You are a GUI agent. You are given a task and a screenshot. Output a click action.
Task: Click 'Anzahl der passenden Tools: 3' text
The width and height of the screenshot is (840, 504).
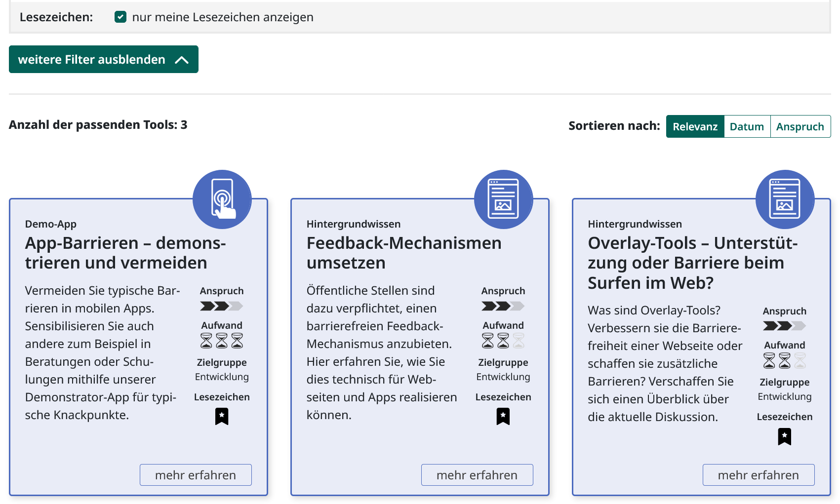(98, 124)
